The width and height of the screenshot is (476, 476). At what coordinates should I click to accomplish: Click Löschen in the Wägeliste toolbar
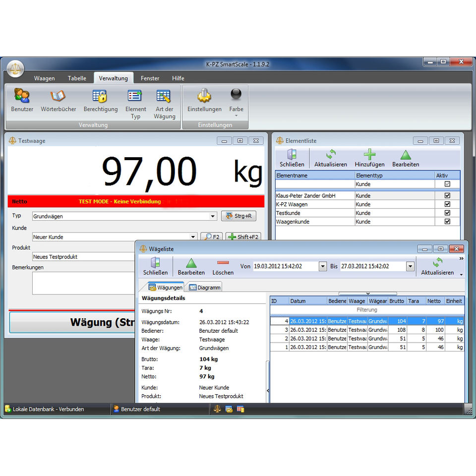click(x=223, y=266)
